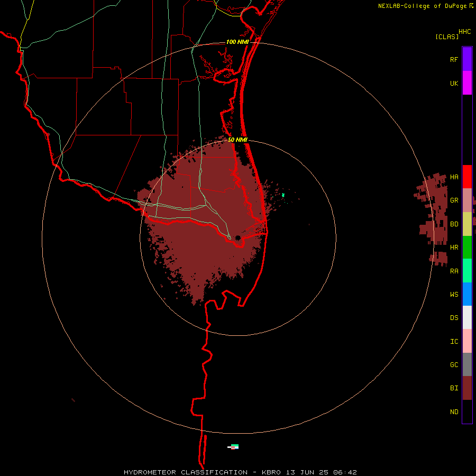Click the black radar site dot at center

point(237,237)
